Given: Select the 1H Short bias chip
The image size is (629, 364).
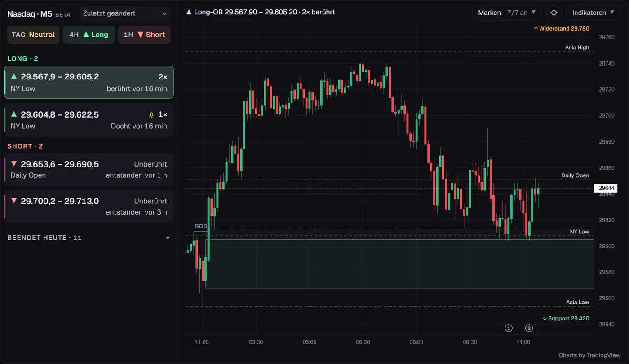Looking at the screenshot, I should pyautogui.click(x=144, y=35).
